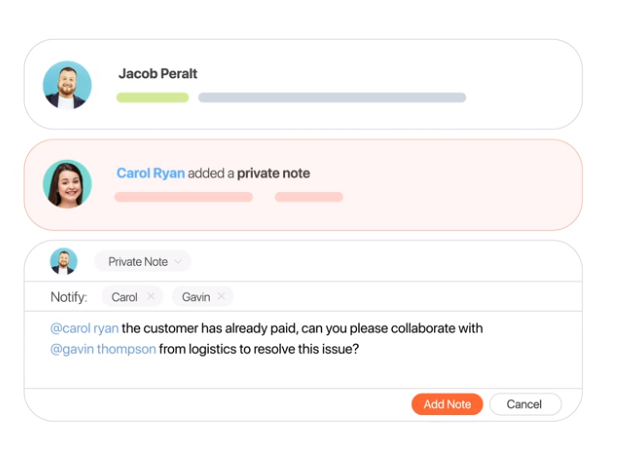Click the Carol Ryan name link
The height and width of the screenshot is (452, 628).
[151, 173]
